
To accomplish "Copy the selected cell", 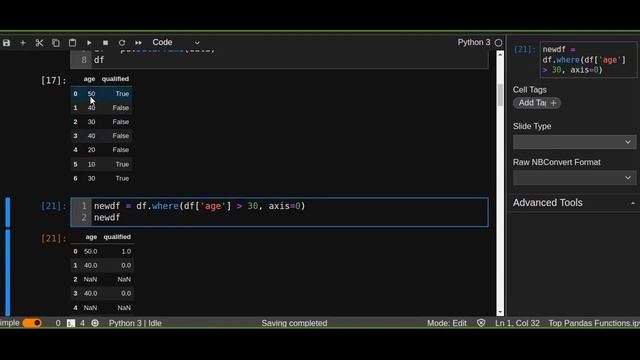I will click(x=56, y=42).
